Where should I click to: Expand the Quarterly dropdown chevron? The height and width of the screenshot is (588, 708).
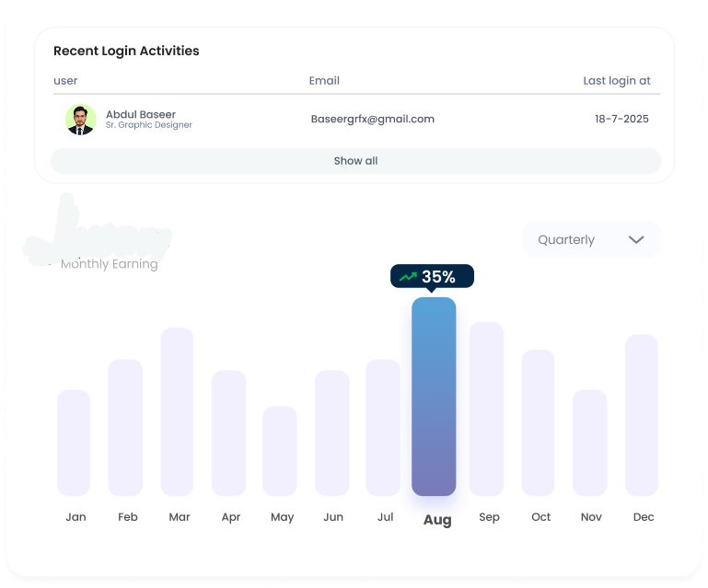635,239
